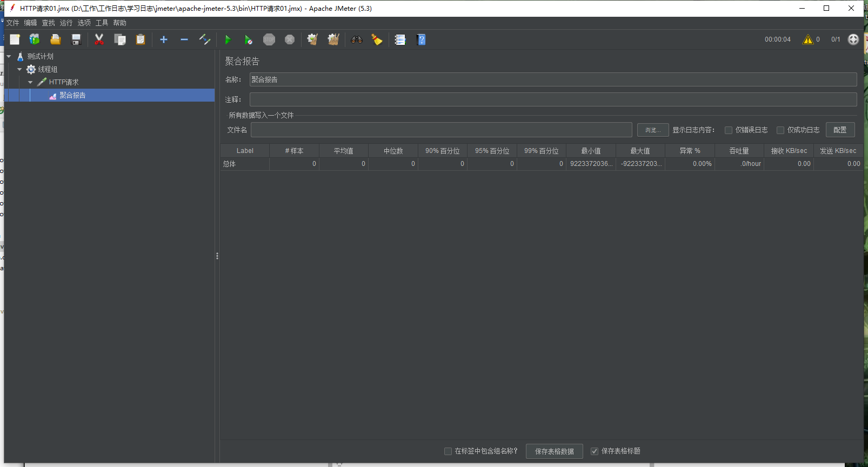
Task: Shutdown test threads icon
Action: pos(290,39)
